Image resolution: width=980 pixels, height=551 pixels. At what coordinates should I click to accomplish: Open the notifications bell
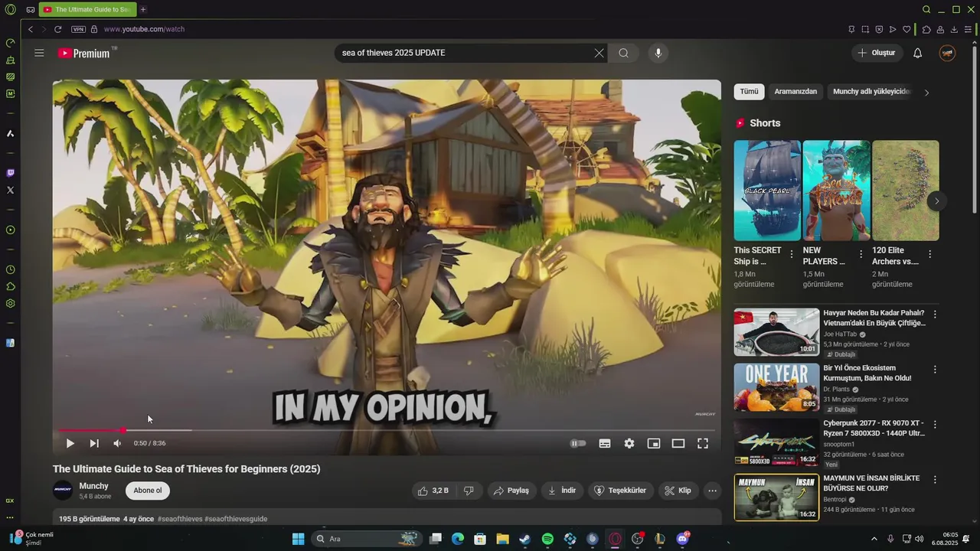tap(917, 53)
